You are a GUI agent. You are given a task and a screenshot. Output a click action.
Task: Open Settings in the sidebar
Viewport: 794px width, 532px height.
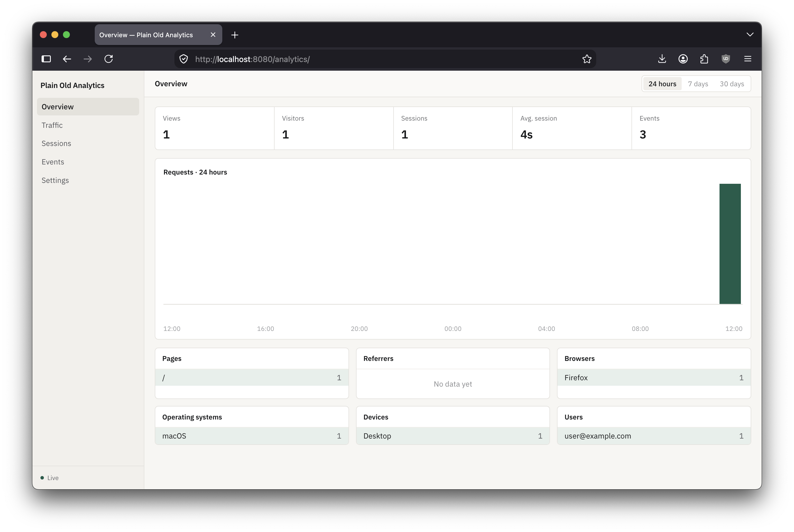[88, 180]
